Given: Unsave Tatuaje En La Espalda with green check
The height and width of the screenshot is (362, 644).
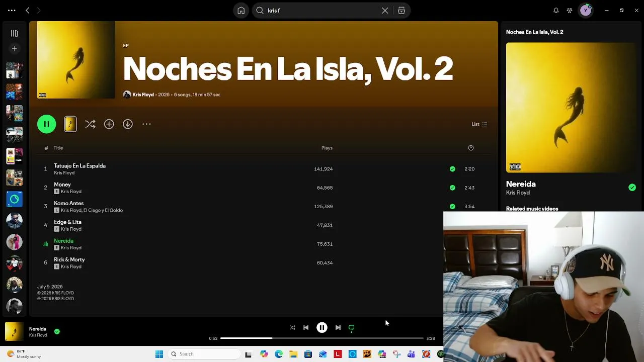Looking at the screenshot, I should 452,169.
